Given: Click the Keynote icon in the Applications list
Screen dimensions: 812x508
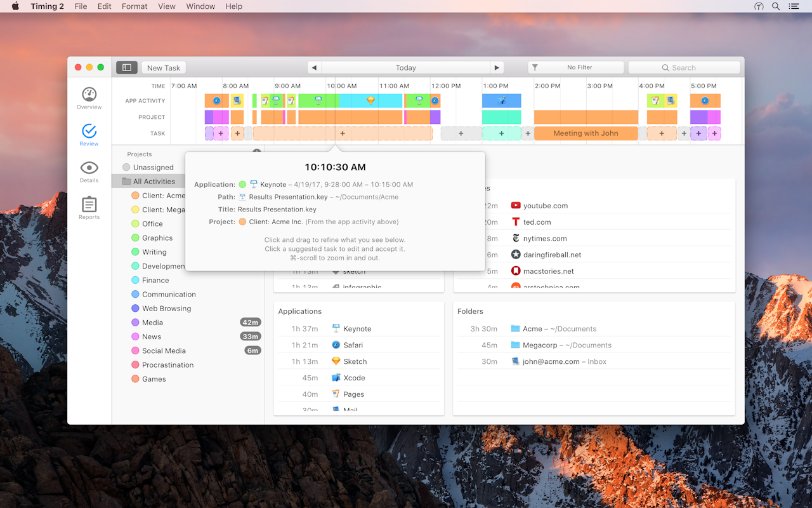Looking at the screenshot, I should click(335, 328).
